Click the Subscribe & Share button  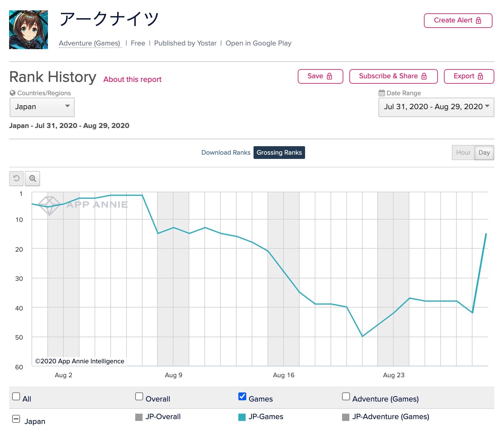(x=393, y=76)
